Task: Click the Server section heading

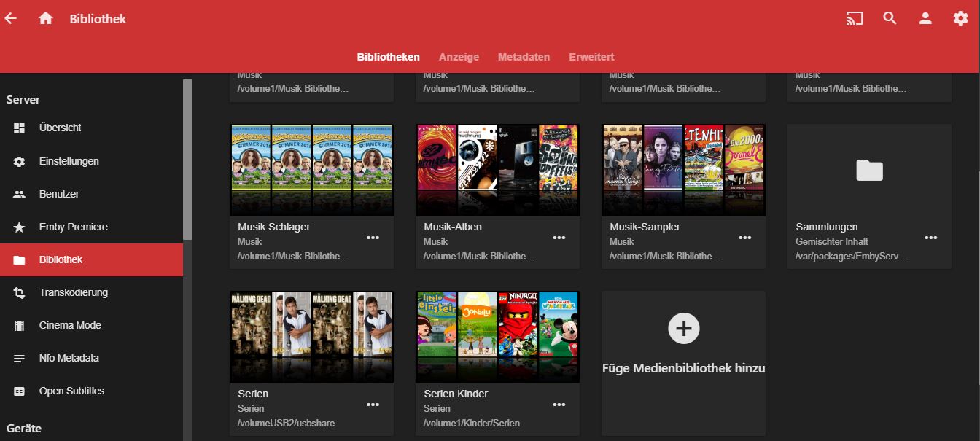Action: pyautogui.click(x=23, y=100)
